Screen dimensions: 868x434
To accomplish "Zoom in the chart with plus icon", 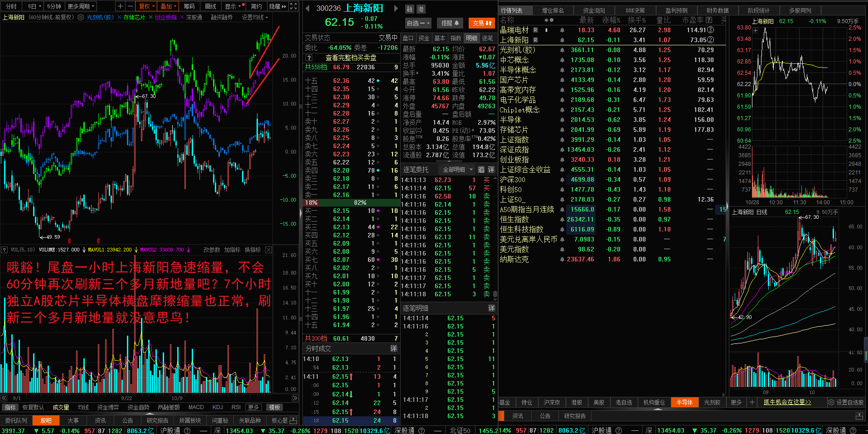I will [x=120, y=6].
